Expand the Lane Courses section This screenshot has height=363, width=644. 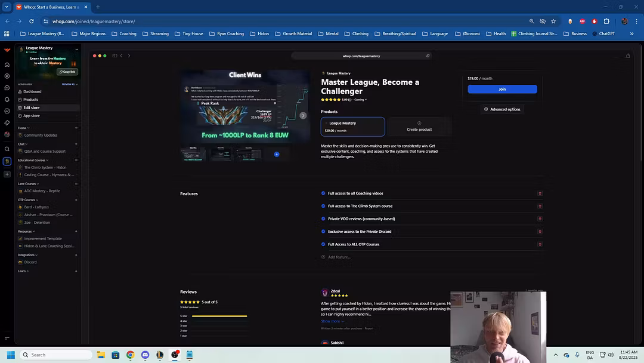coord(26,183)
